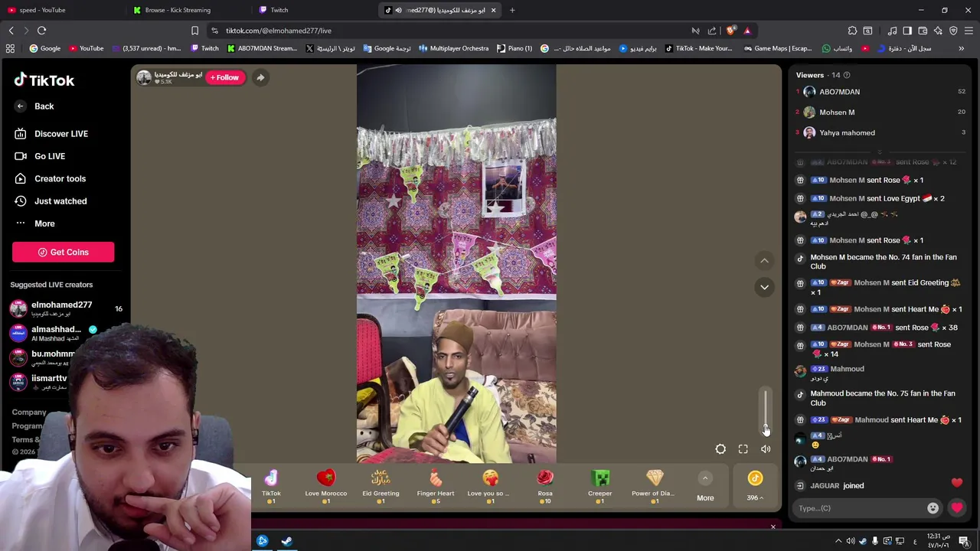Share the live stream via arrow icon

(x=260, y=77)
